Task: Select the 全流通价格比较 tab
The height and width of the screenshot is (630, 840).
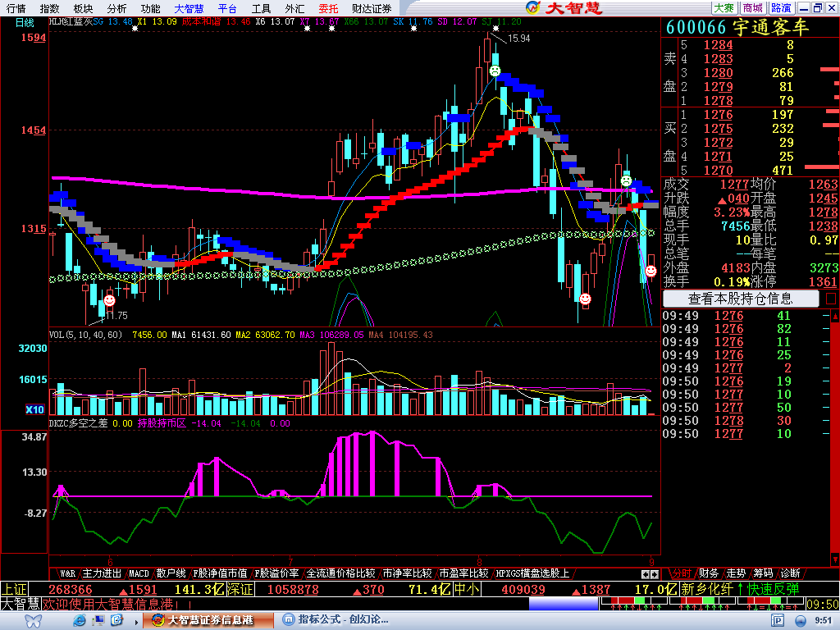Action: click(x=340, y=573)
